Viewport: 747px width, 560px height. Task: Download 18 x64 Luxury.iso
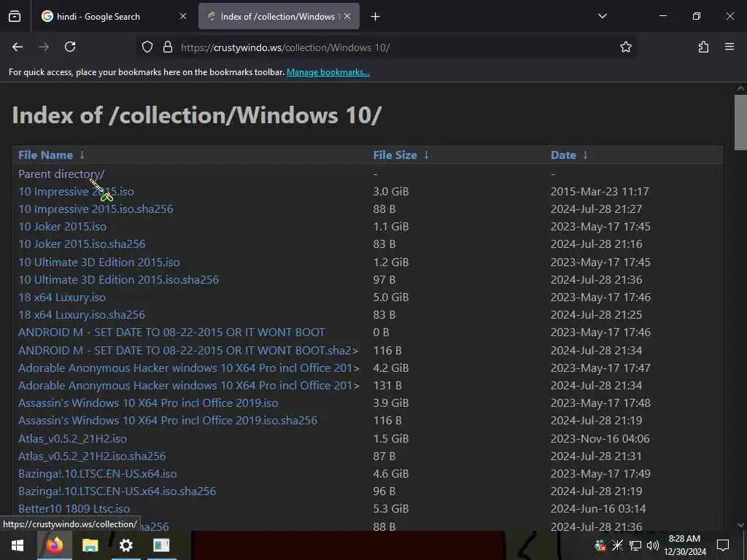click(x=62, y=297)
